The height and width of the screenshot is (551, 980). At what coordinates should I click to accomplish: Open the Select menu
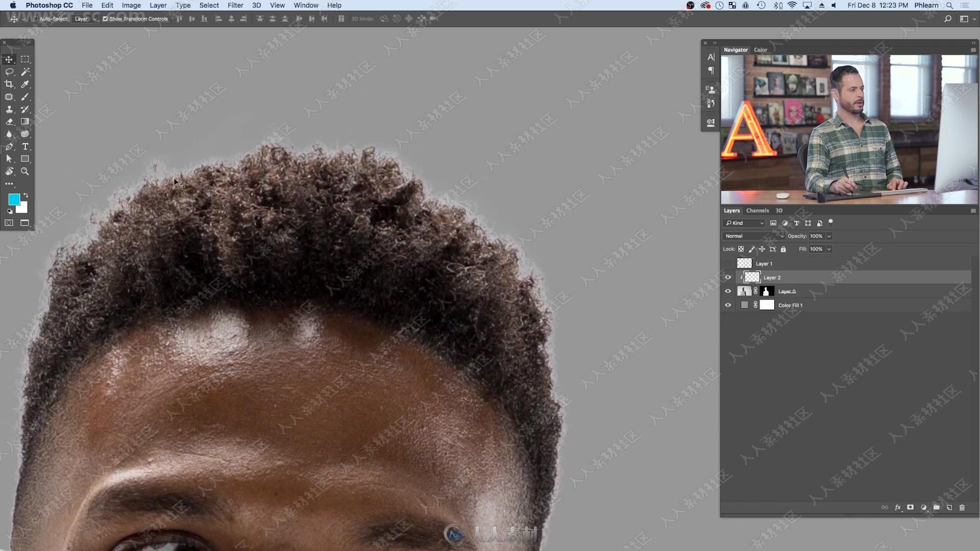click(x=209, y=6)
